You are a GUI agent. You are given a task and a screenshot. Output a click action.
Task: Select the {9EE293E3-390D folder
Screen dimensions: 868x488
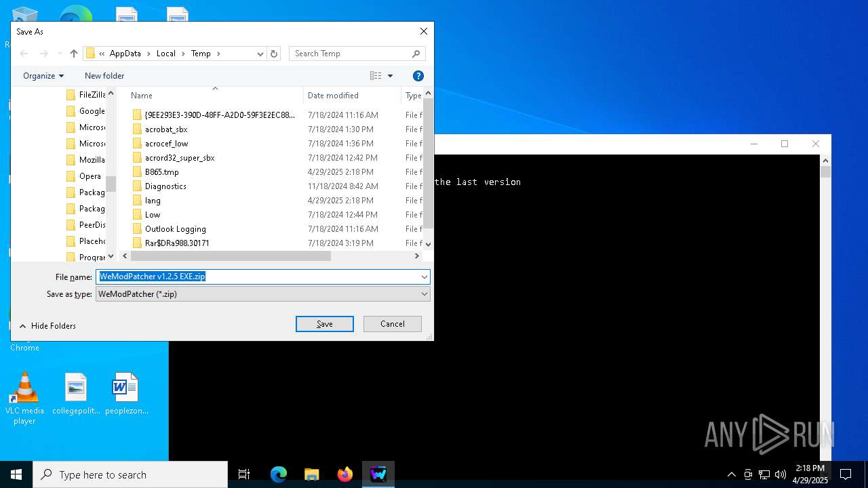coord(220,115)
